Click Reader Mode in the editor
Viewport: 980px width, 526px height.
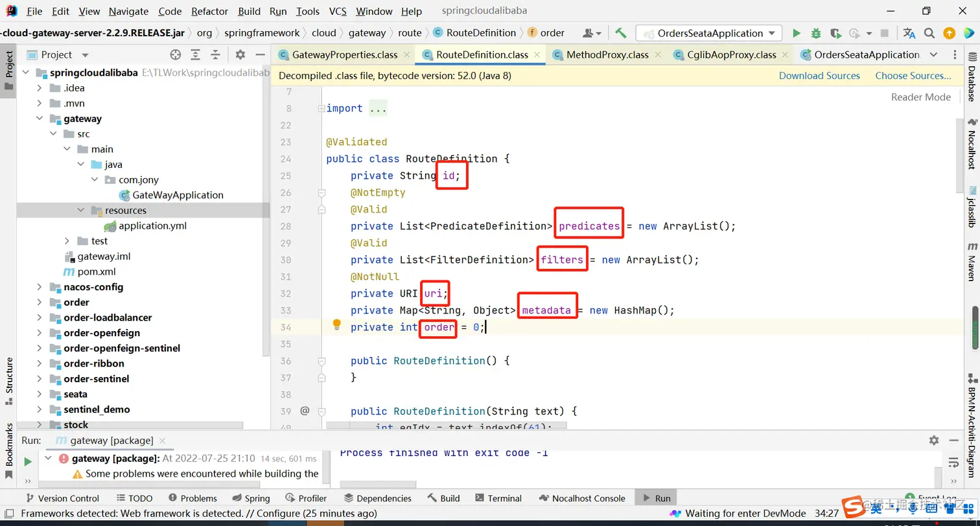point(921,97)
